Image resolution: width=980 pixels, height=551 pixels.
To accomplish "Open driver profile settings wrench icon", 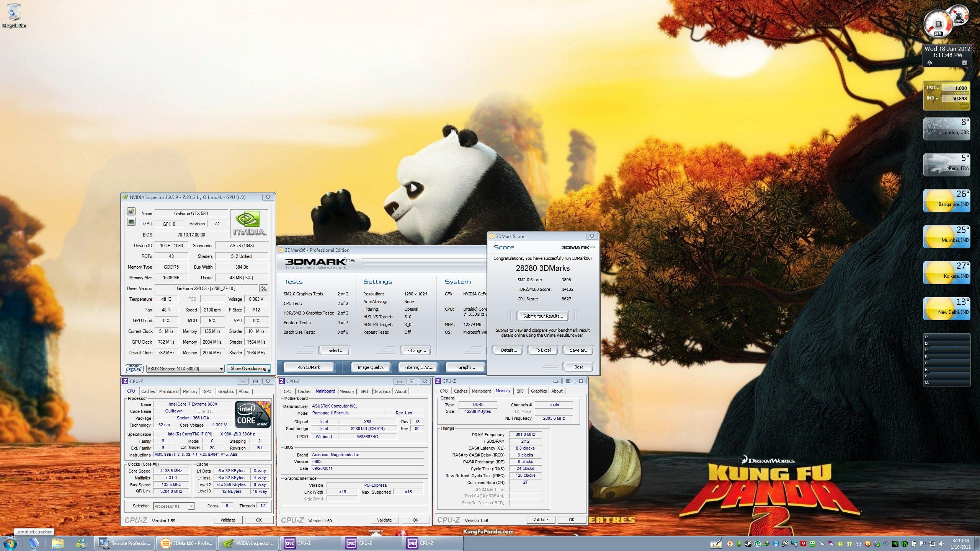I will pos(263,289).
